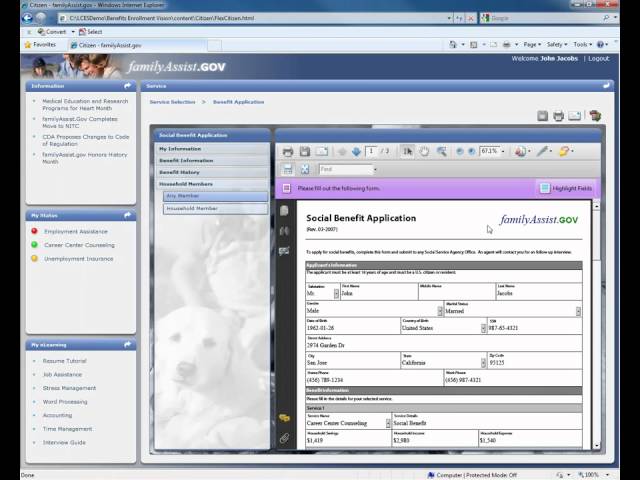Image resolution: width=640 pixels, height=480 pixels.
Task: Open the Country of Birth dropdown
Action: (483, 328)
